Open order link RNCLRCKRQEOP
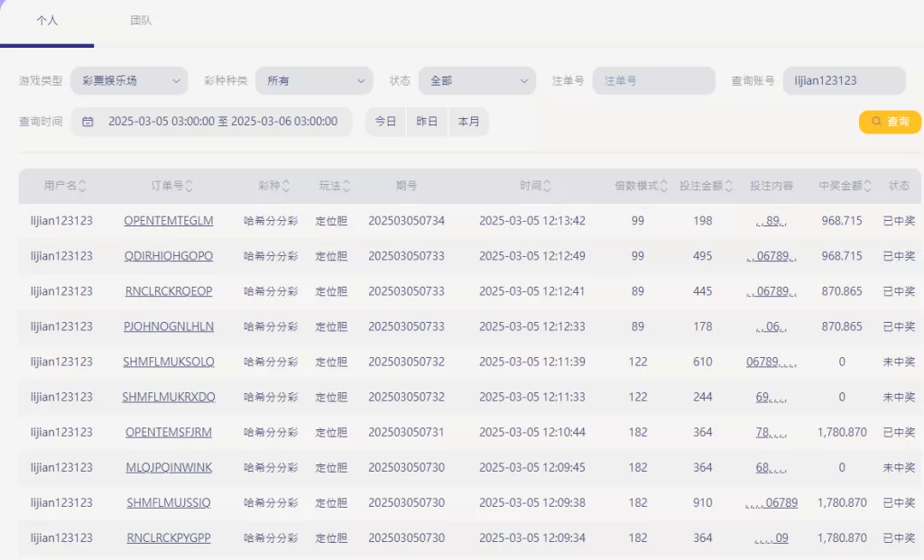This screenshot has width=924, height=560. [169, 291]
